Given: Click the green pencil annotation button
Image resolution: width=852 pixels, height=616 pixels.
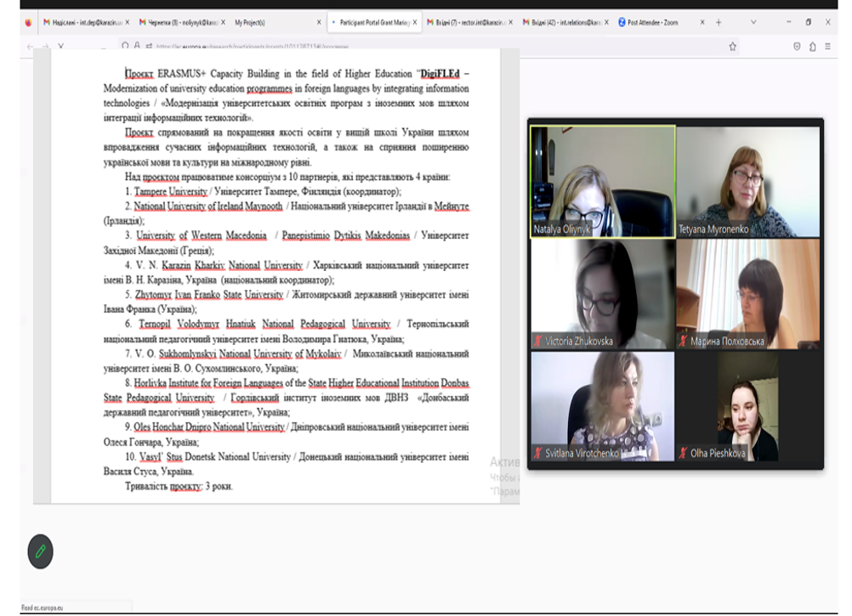Looking at the screenshot, I should click(40, 551).
